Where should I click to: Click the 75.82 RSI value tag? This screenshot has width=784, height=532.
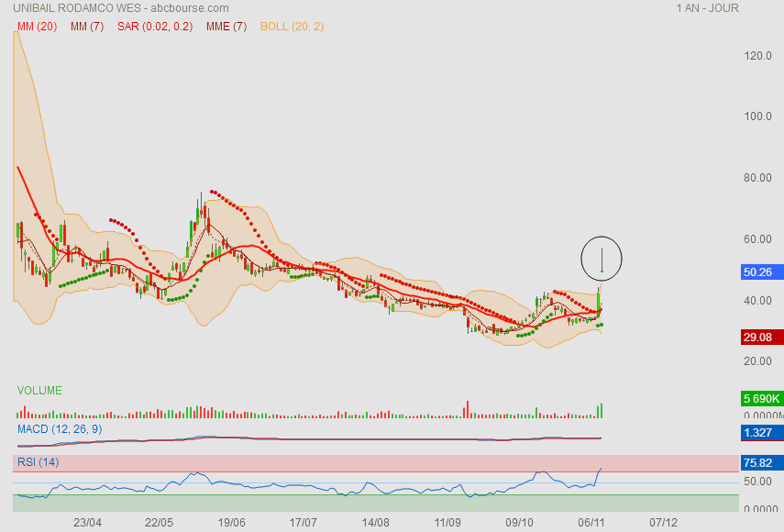coord(762,463)
